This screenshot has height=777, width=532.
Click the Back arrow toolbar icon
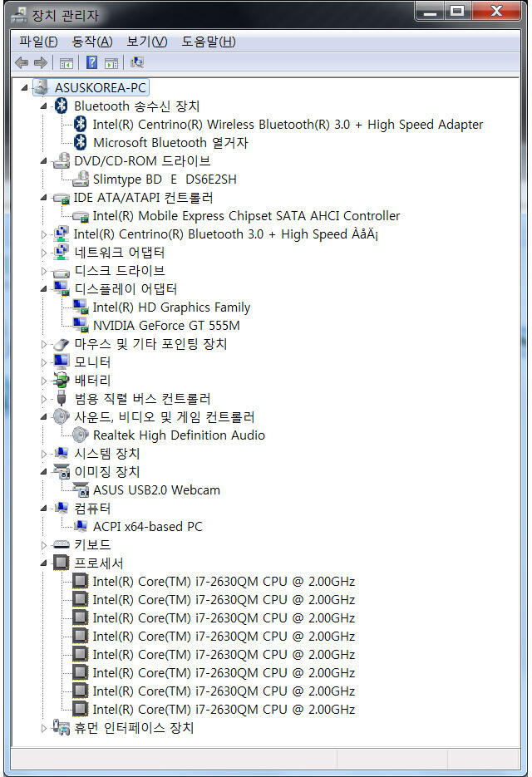pos(22,62)
